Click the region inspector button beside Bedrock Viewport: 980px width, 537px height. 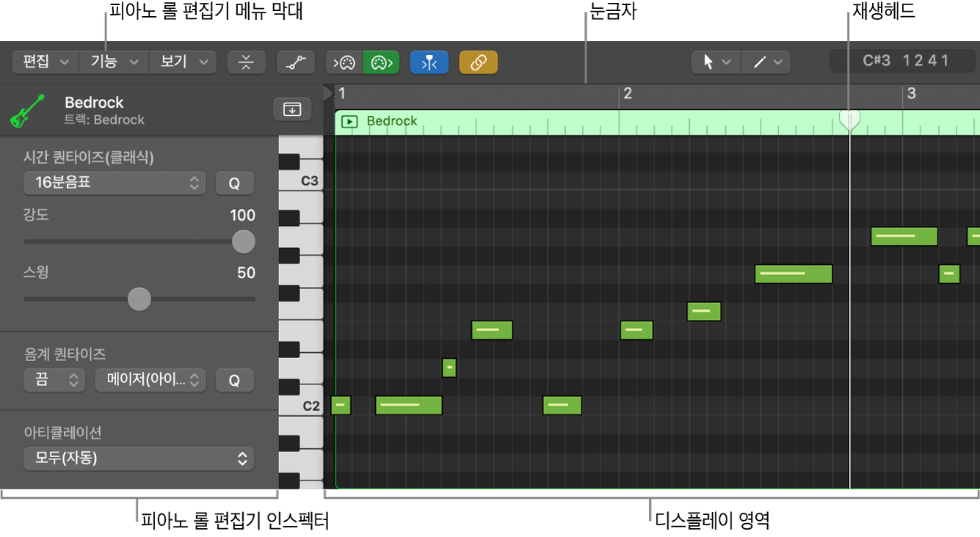pos(292,109)
